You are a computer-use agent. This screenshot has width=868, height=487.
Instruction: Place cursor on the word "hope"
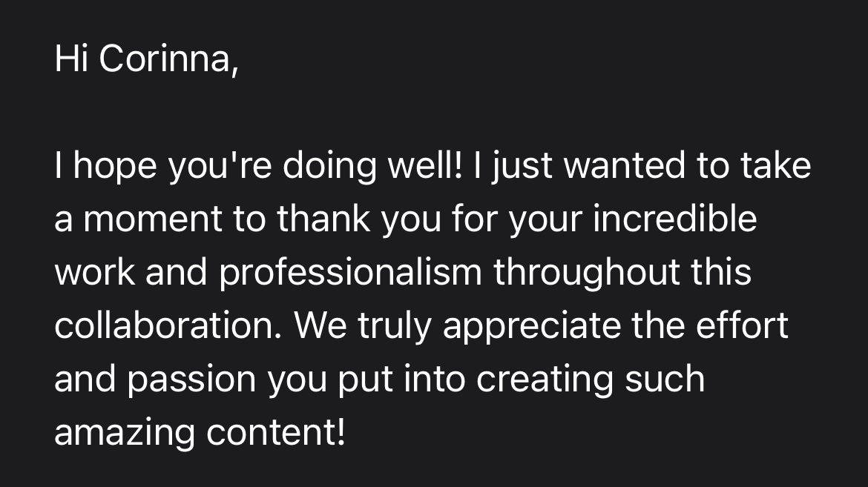click(115, 167)
